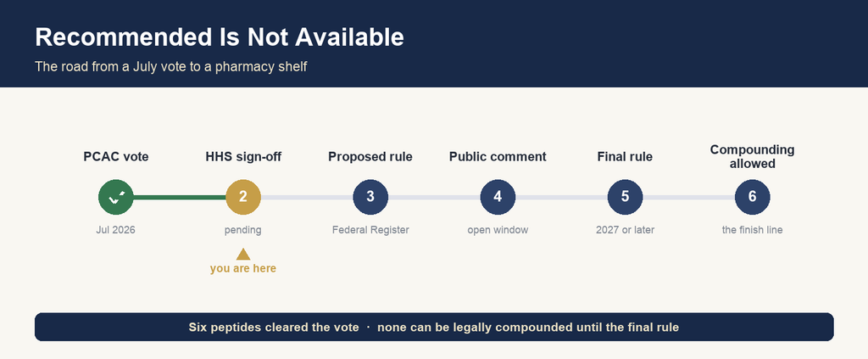Select the step 6 finish line circle
This screenshot has height=359, width=868.
point(753,197)
